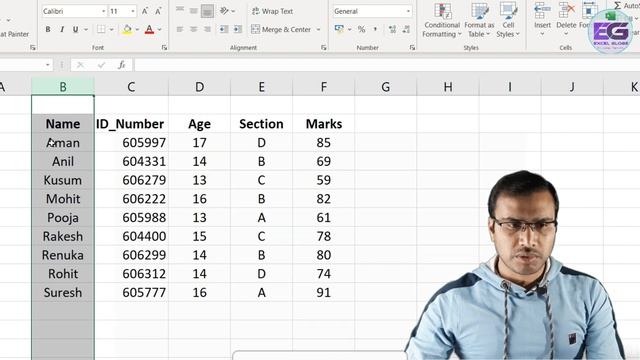Open font color dropdown arrow
Viewport: 640px width, 360px height.
point(160,29)
